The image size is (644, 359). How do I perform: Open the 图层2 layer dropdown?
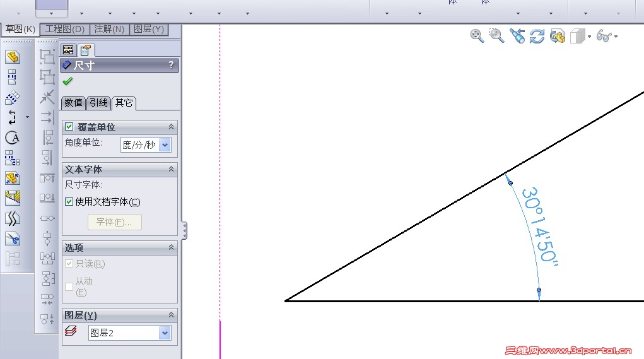point(165,333)
